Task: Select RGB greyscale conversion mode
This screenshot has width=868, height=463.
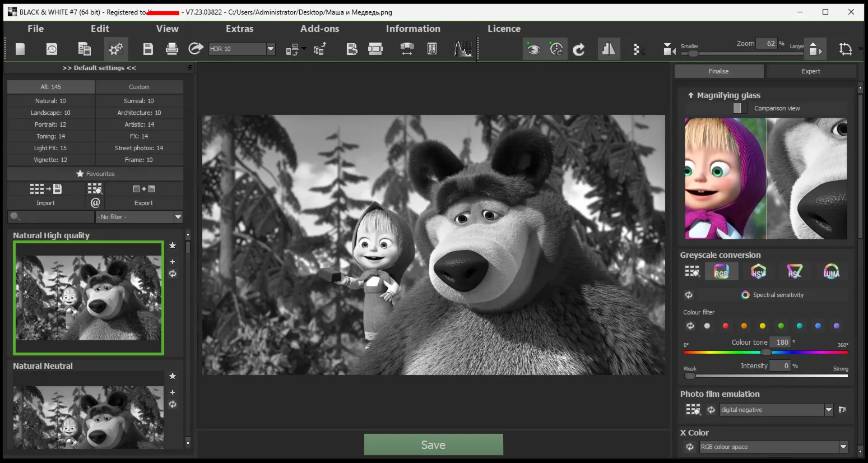Action: click(x=721, y=272)
